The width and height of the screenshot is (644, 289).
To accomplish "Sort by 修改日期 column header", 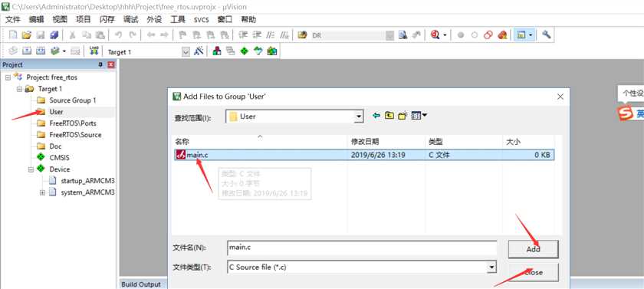I will click(x=365, y=142).
